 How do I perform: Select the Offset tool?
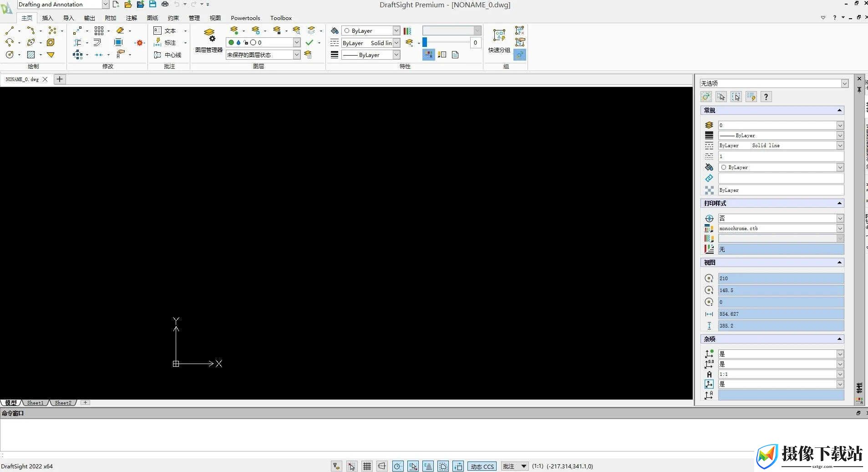[x=97, y=42]
